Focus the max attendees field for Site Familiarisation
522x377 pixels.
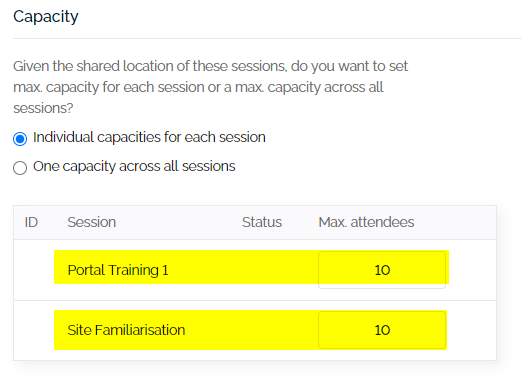[x=382, y=330]
